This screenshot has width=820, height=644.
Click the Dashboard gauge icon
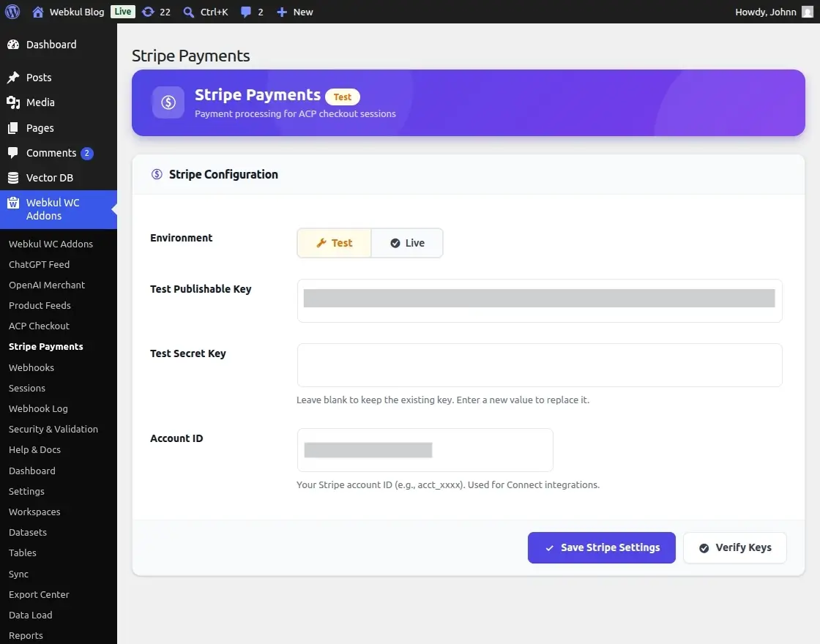click(x=13, y=45)
